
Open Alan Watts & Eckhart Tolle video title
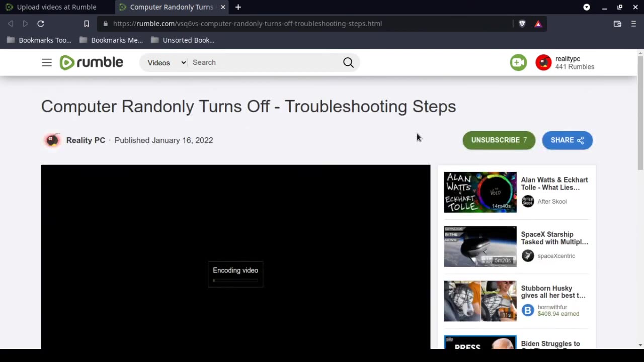click(x=554, y=184)
